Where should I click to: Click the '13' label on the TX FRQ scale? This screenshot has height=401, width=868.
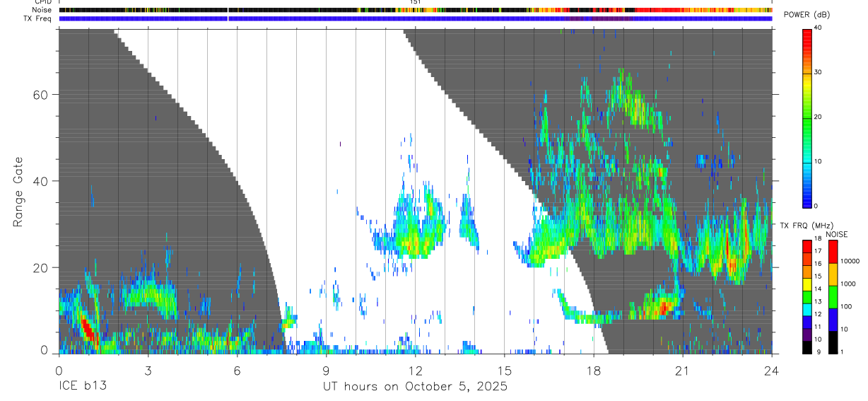(818, 301)
